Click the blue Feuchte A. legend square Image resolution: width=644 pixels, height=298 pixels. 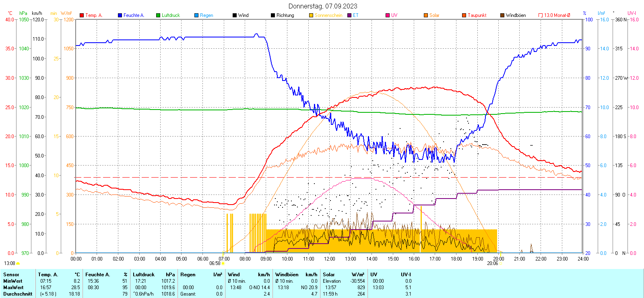(120, 15)
